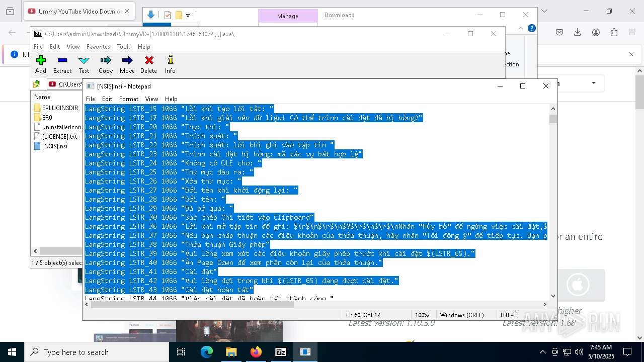Click the Extract icon in 7-Zip toolbar
Image resolution: width=644 pixels, height=362 pixels.
(62, 60)
